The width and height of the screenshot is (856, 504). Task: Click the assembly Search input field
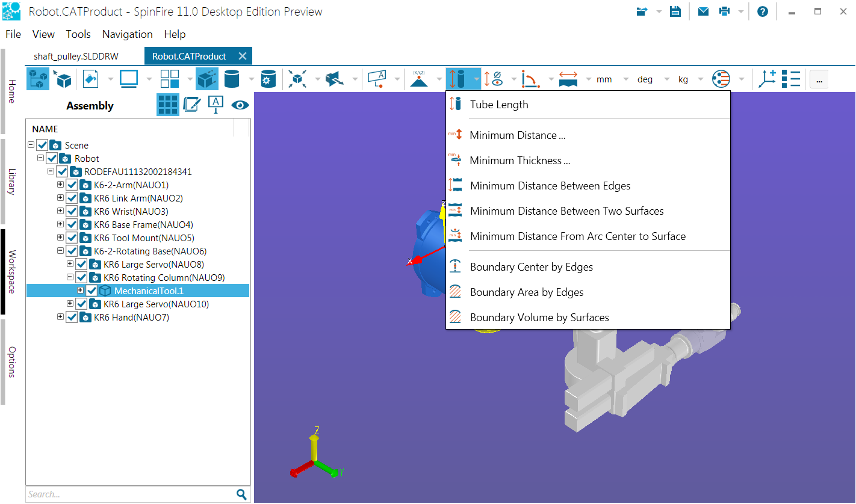[x=129, y=494]
